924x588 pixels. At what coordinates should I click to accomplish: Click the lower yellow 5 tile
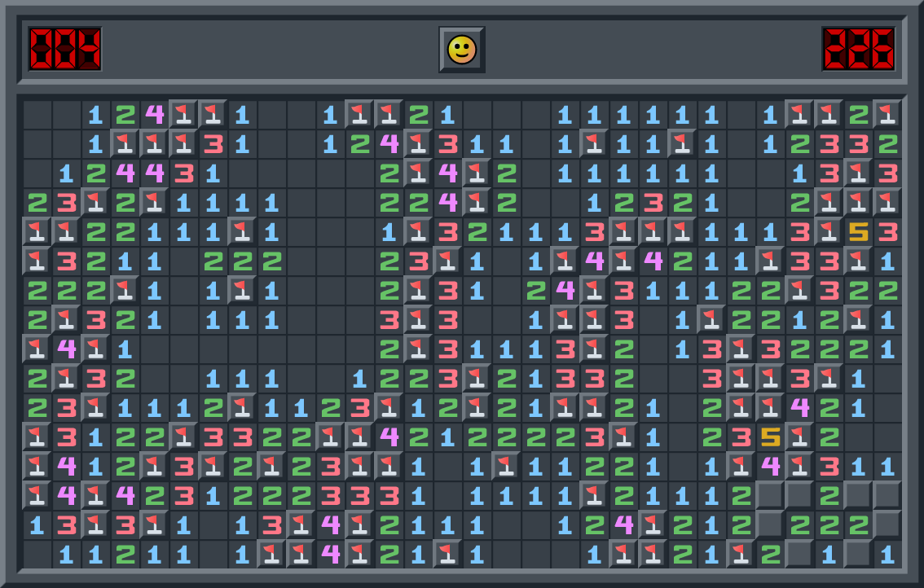[770, 437]
